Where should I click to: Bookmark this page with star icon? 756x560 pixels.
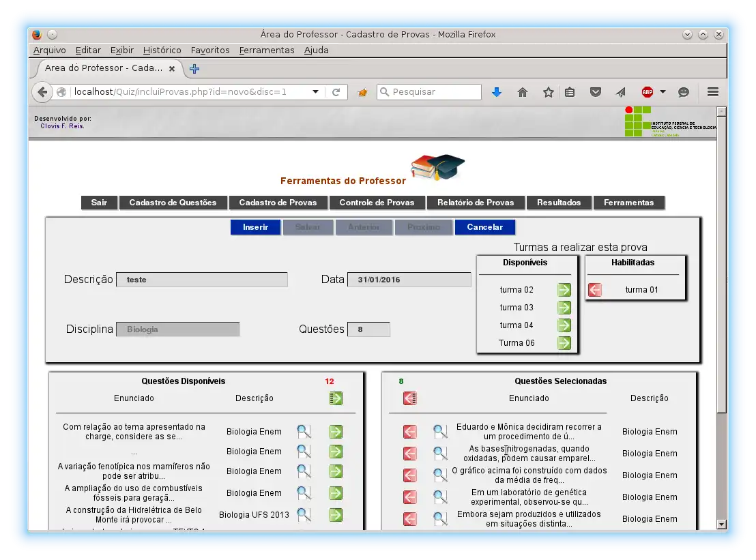[548, 92]
